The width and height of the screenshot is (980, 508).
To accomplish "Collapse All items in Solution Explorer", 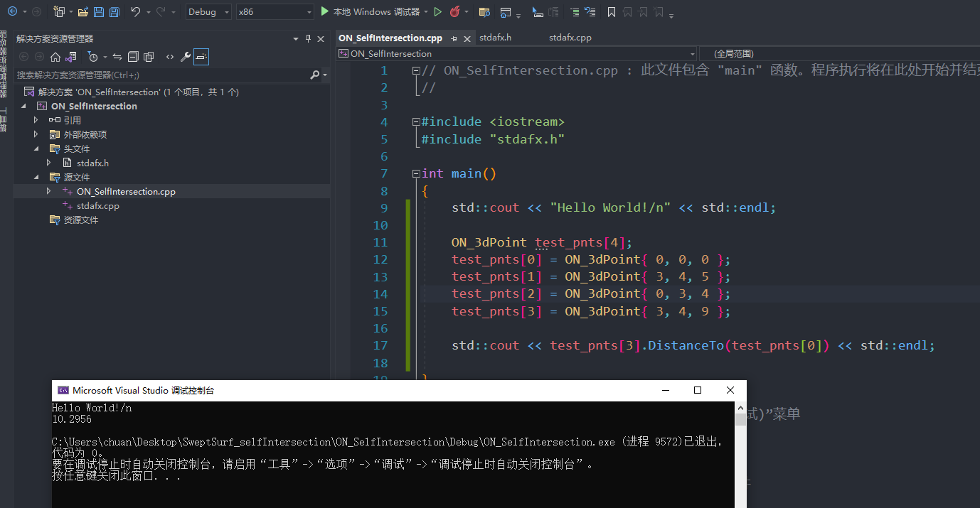I will pyautogui.click(x=134, y=56).
